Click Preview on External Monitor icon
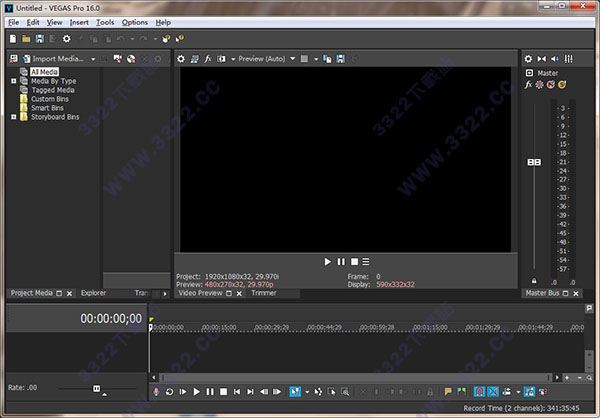 (x=194, y=59)
